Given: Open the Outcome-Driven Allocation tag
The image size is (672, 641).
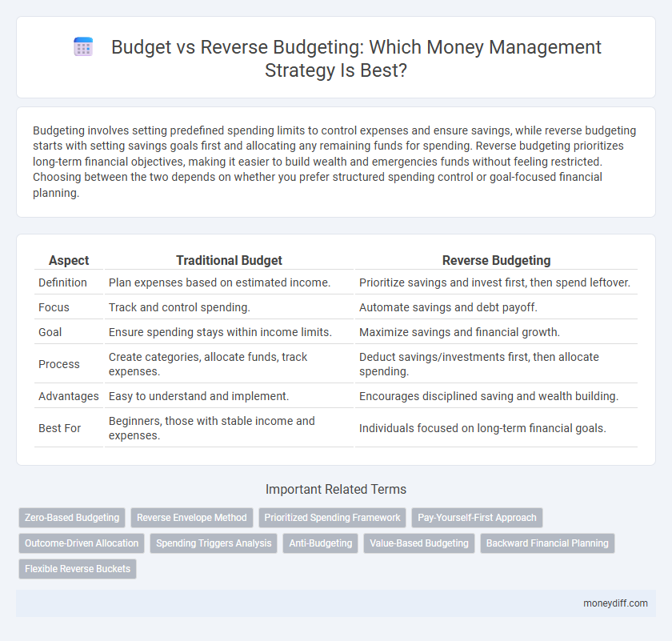Looking at the screenshot, I should [x=81, y=543].
